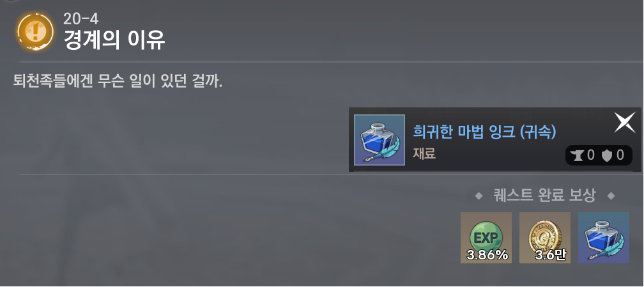Viewport: 644px width, 287px height.
Task: Click the quest title 경계의 이유
Action: [x=114, y=40]
